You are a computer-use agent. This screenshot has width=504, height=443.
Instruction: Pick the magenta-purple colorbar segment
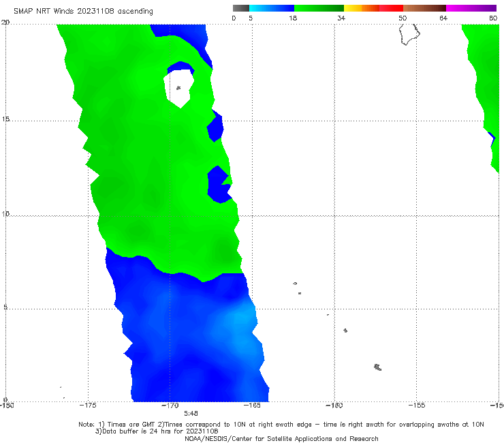point(471,8)
